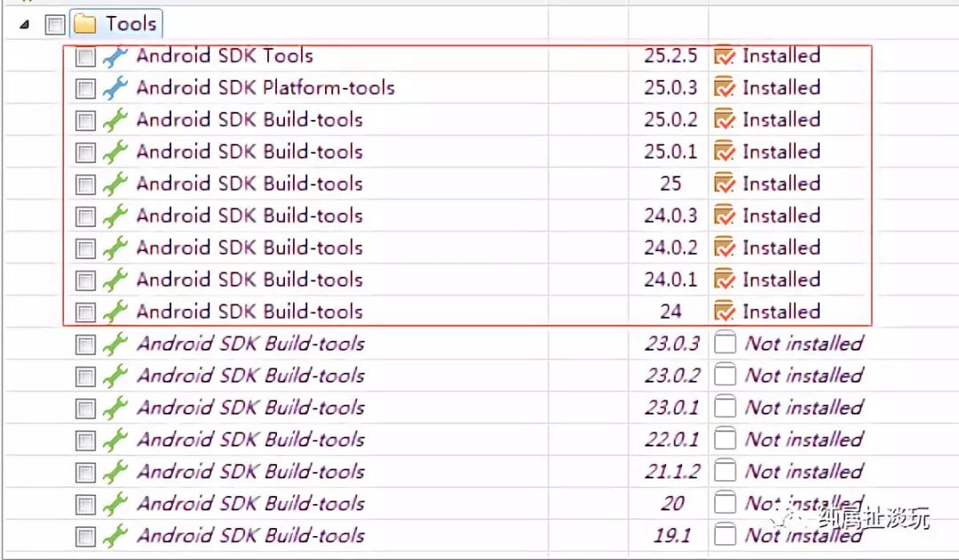Select the Tools folder label
The image size is (959, 560).
pos(131,24)
